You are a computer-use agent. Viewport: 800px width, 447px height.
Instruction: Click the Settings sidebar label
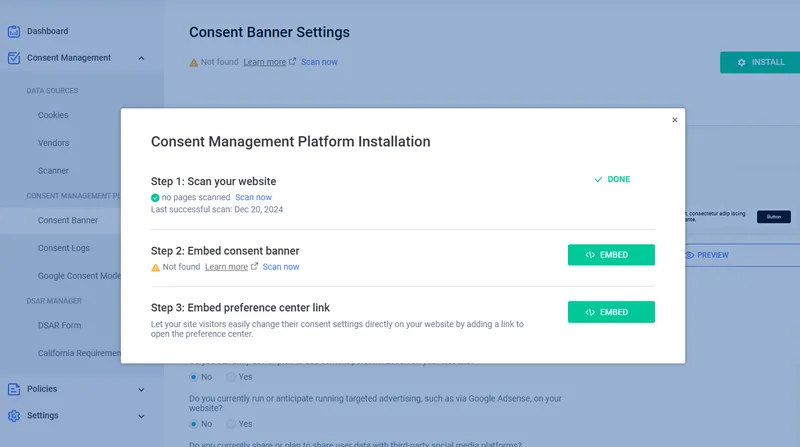(x=42, y=415)
